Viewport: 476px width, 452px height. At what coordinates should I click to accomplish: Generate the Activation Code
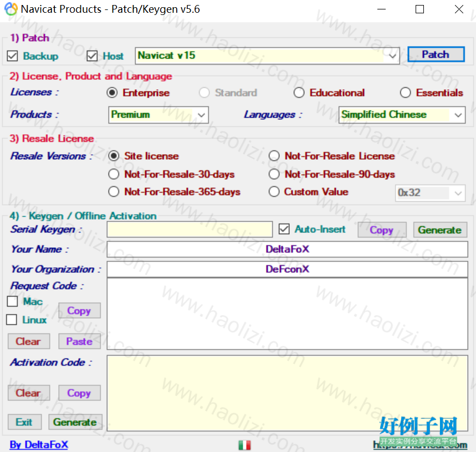click(75, 422)
